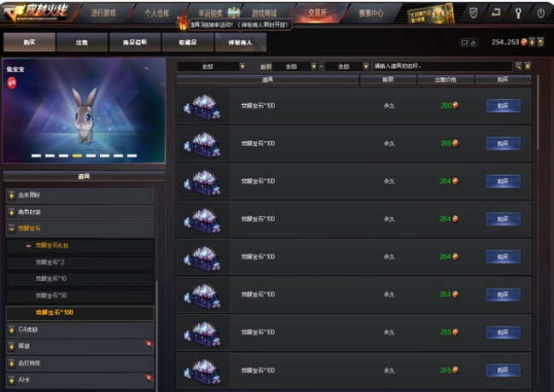The width and height of the screenshot is (554, 392).
Task: Open the 期限 end range dropdown
Action: [x=347, y=66]
